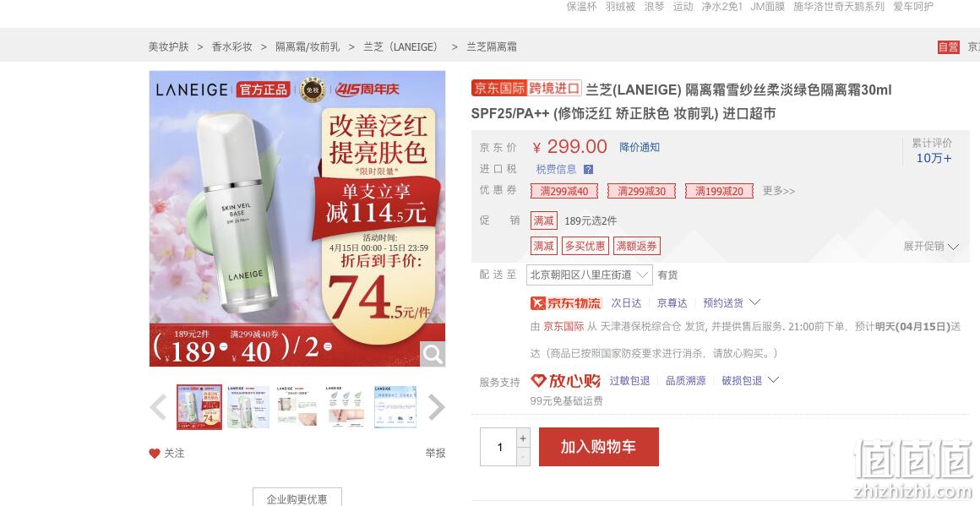Open the 美妆护肤 breadcrumb category

(168, 46)
